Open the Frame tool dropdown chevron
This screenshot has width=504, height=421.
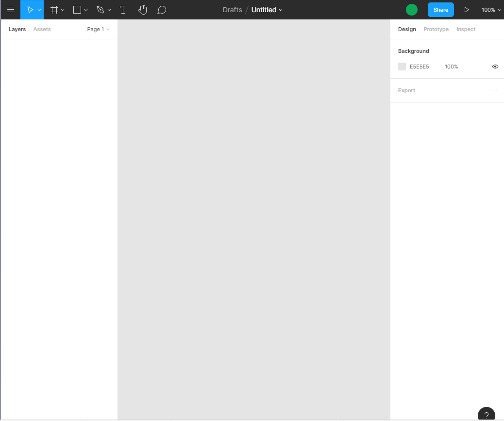(63, 10)
